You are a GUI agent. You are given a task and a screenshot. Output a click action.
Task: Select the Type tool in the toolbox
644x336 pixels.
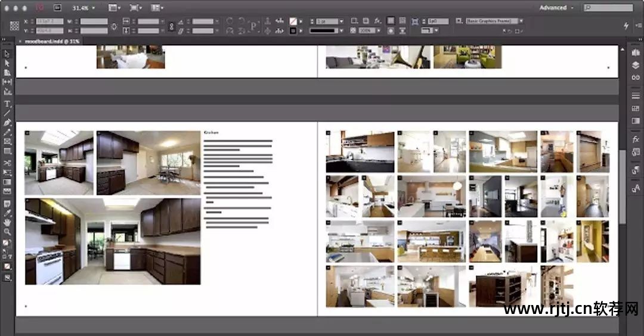coord(7,104)
